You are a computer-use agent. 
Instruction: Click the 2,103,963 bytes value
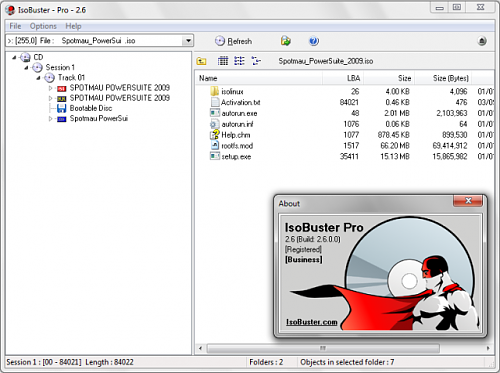pyautogui.click(x=452, y=113)
